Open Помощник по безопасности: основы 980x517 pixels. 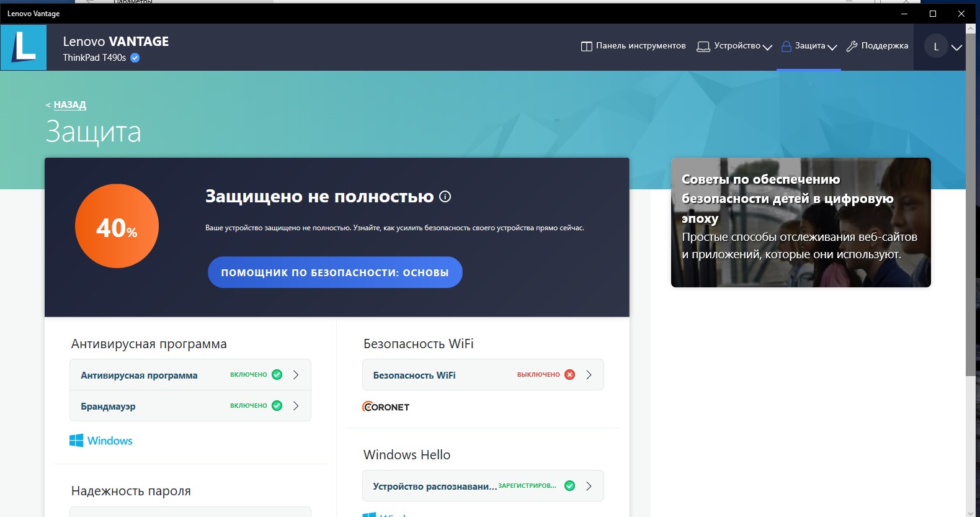[x=335, y=272]
